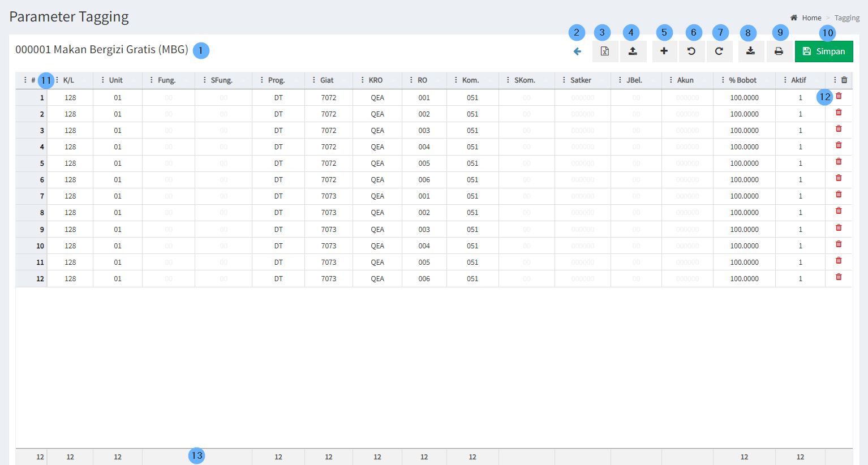Open the Home breadcrumb link
The height and width of the screenshot is (465, 868).
[811, 18]
